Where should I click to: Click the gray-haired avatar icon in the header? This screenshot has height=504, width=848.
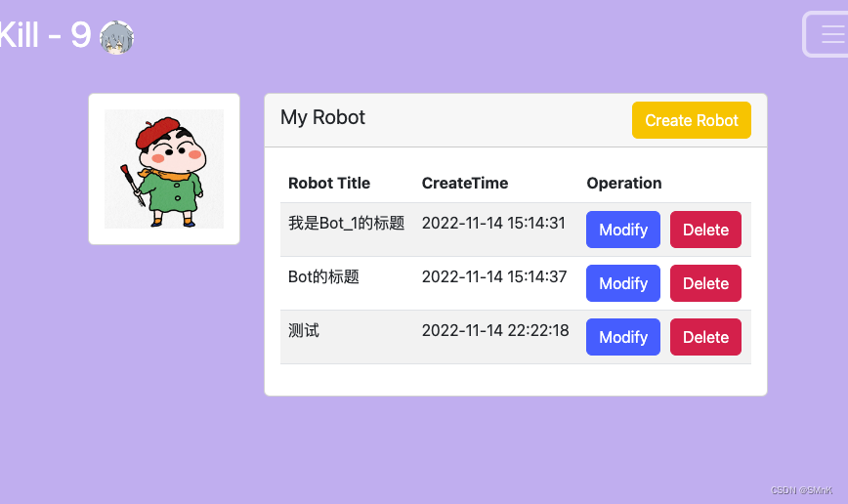(117, 37)
